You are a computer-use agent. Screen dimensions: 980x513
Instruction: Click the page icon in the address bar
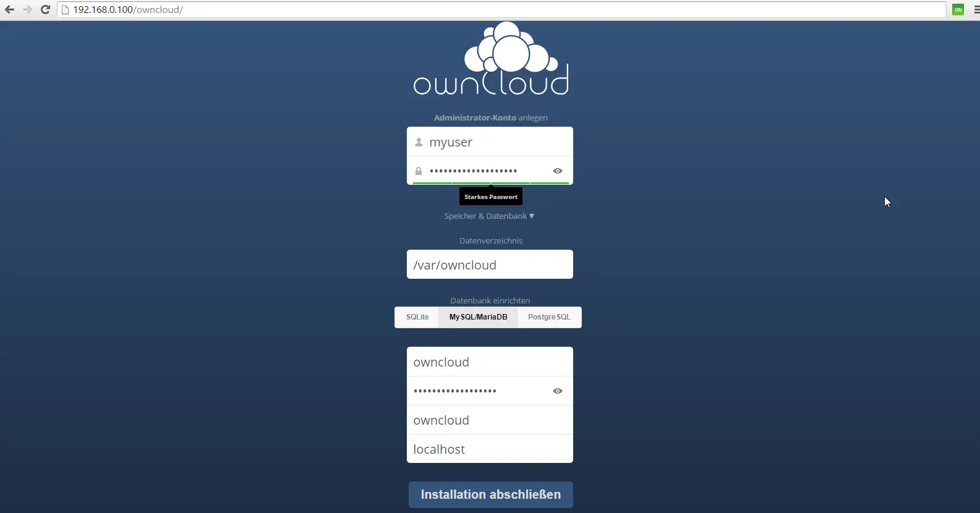click(x=65, y=10)
